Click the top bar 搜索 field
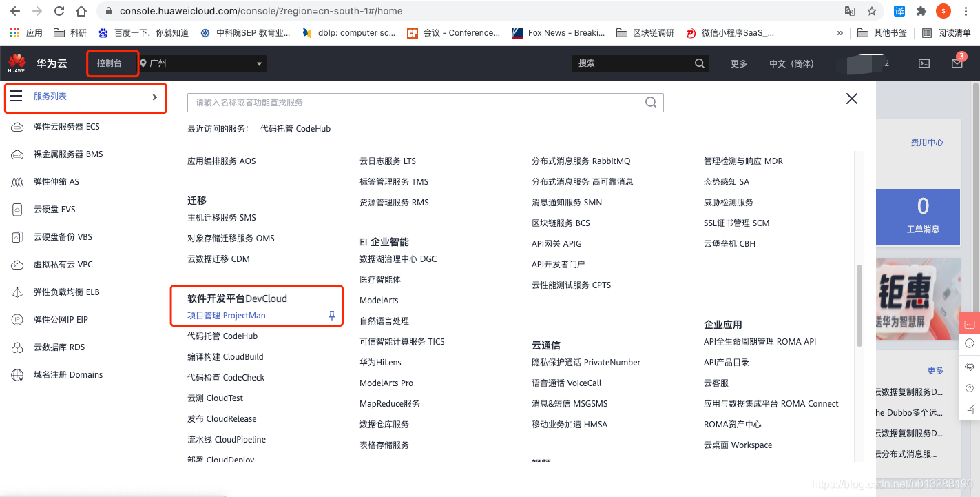980x497 pixels. tap(639, 63)
